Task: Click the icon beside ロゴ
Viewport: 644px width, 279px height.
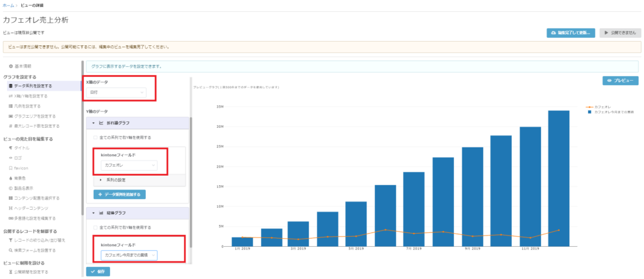Action: click(x=11, y=157)
